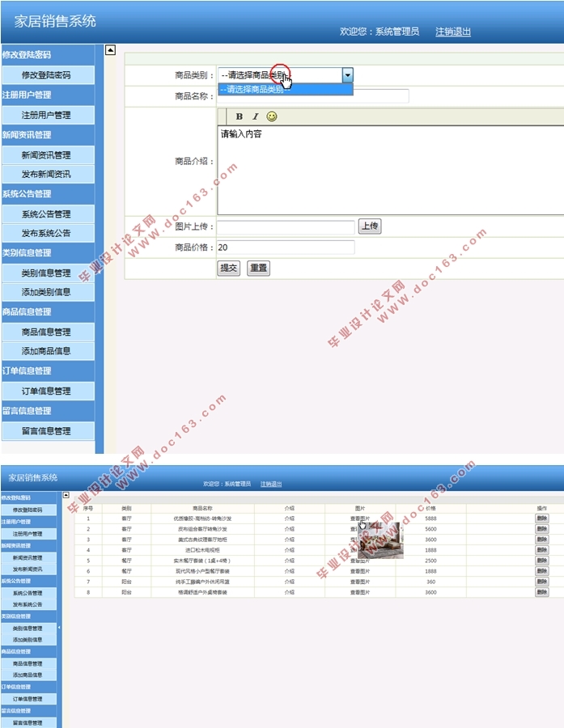The width and height of the screenshot is (564, 728).
Task: Focus the 商品介绍 rich text area
Action: [391, 170]
